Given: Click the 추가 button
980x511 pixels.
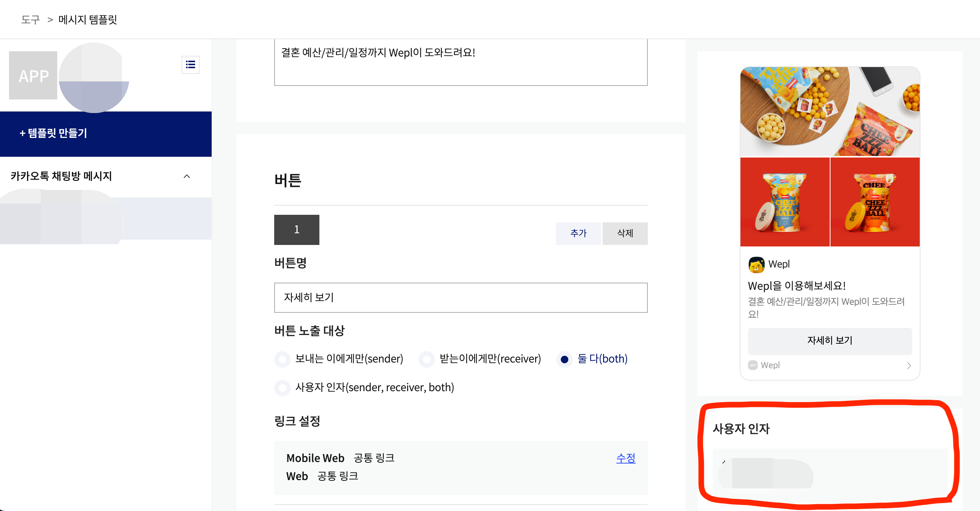Looking at the screenshot, I should (578, 233).
